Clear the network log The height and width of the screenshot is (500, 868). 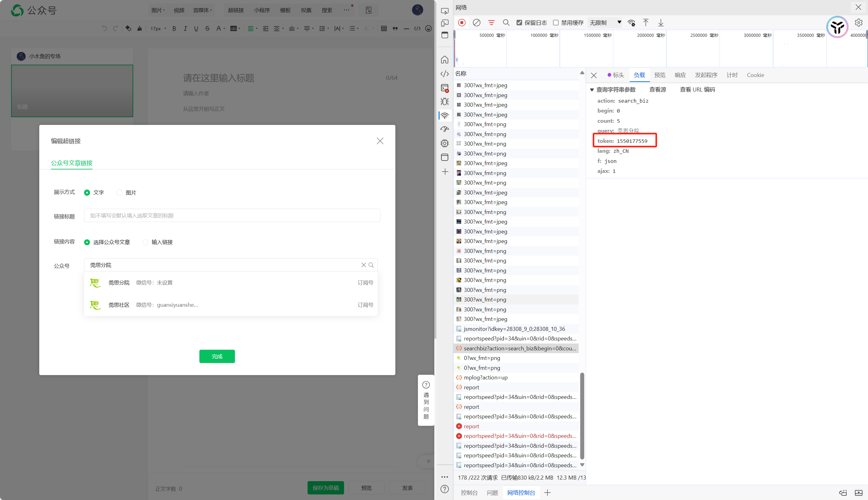click(x=476, y=23)
